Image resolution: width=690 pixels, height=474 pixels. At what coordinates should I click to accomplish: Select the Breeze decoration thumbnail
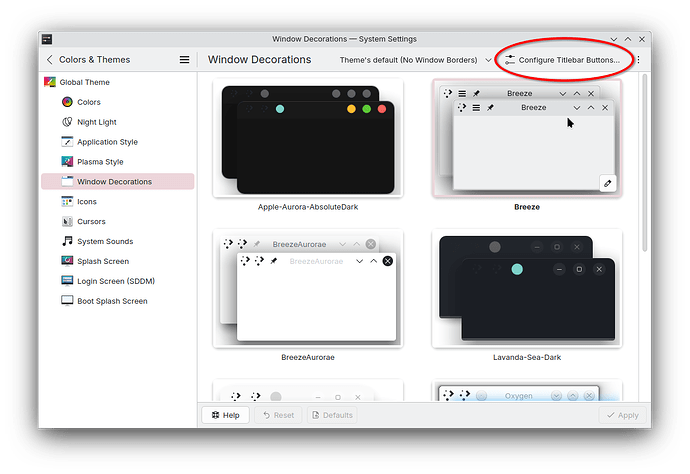coord(527,138)
